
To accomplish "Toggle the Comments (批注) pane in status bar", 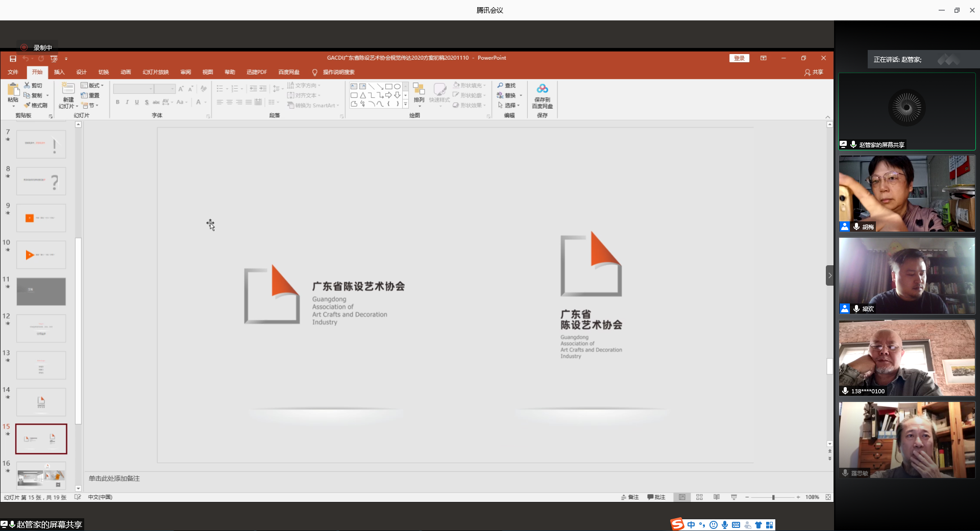I will pos(656,497).
